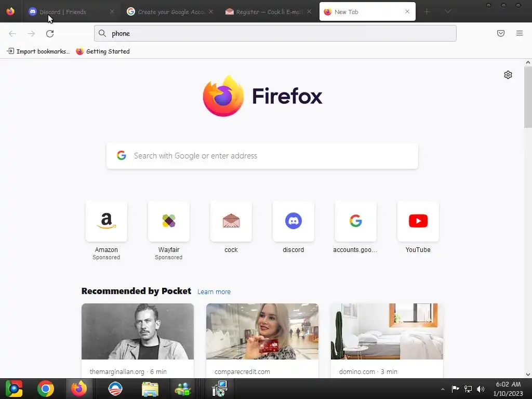Open the file manager folder icon on taskbar
The width and height of the screenshot is (532, 399).
pyautogui.click(x=150, y=389)
